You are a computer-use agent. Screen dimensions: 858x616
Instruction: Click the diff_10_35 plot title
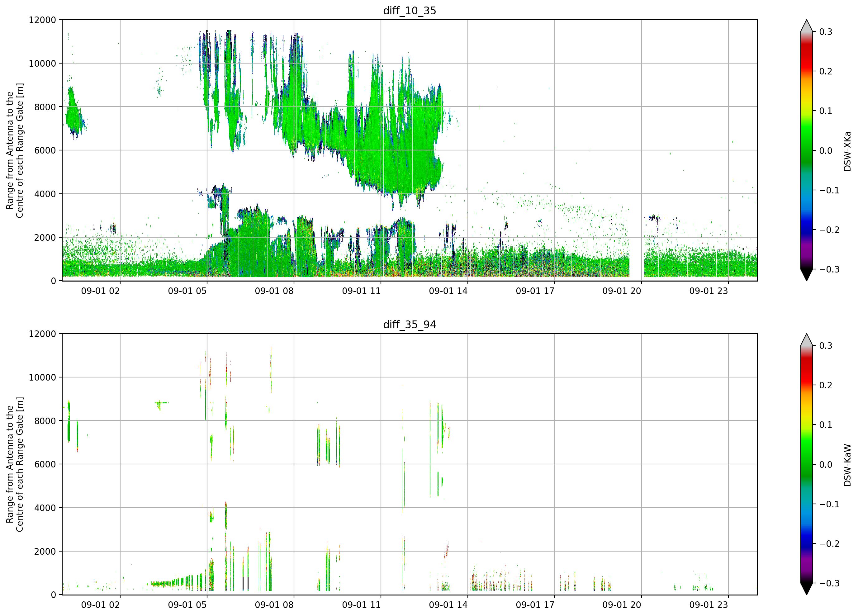(410, 11)
